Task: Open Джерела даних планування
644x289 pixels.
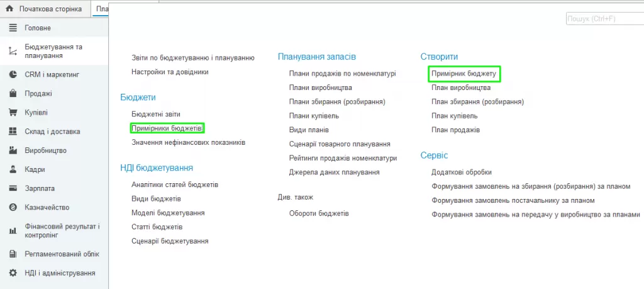Action: tap(335, 173)
